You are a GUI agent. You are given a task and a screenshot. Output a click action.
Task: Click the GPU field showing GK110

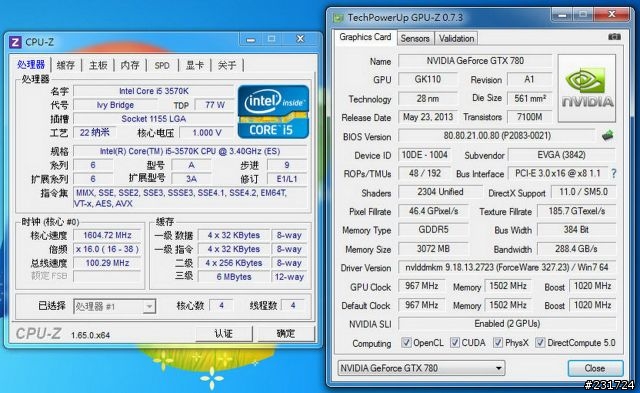(x=428, y=79)
